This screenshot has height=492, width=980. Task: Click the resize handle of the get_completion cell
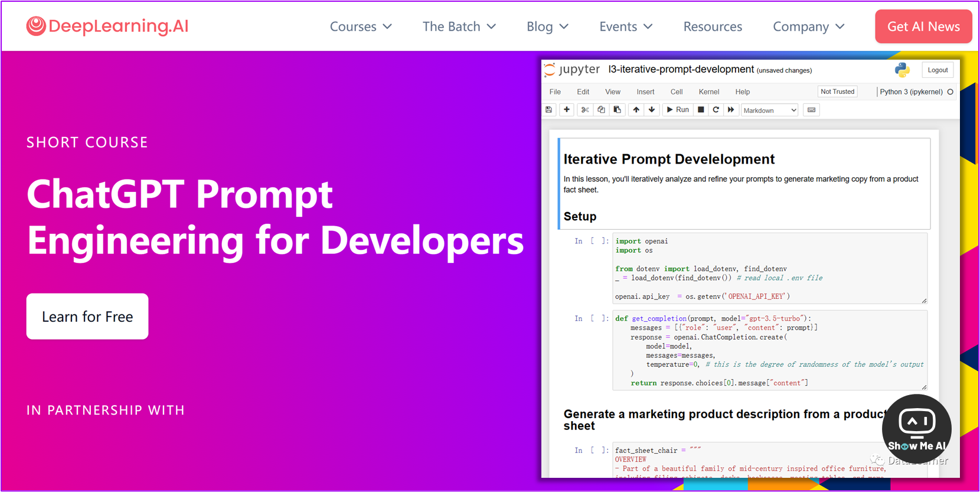click(924, 387)
